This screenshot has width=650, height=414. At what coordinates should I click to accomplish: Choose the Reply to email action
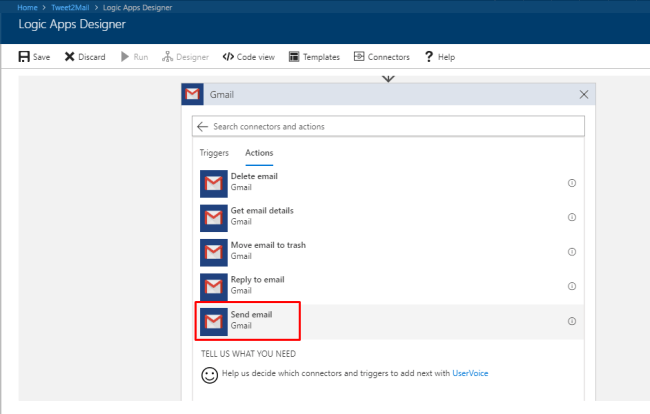(388, 286)
